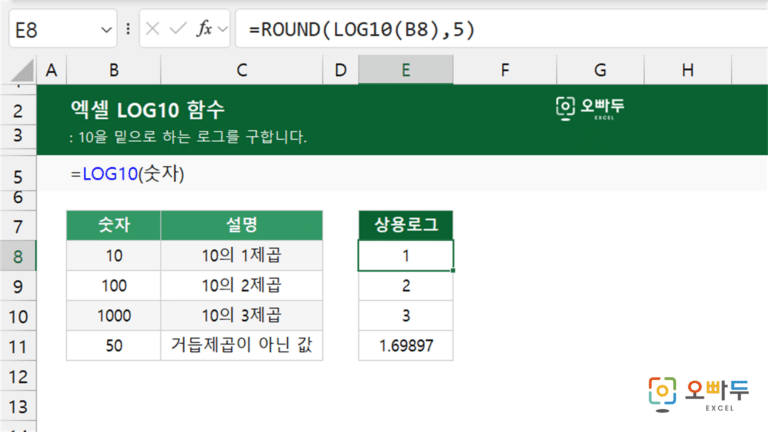768x432 pixels.
Task: Select result cell showing 2
Action: click(406, 286)
